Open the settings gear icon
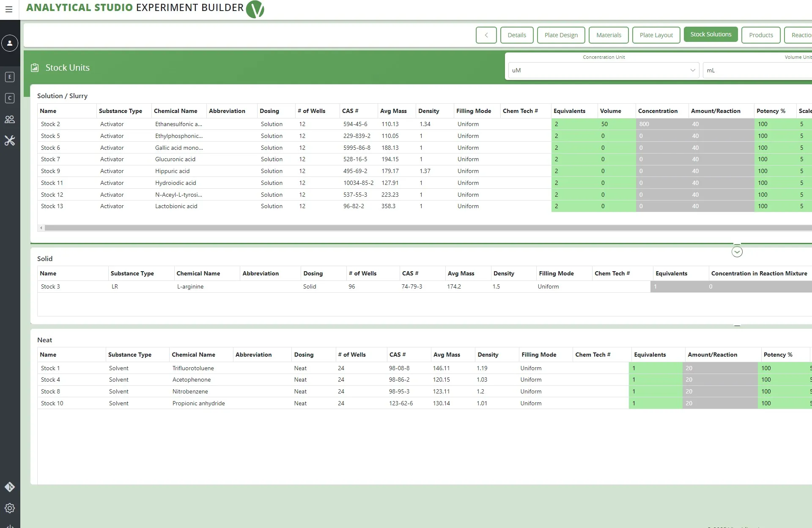 [10, 508]
